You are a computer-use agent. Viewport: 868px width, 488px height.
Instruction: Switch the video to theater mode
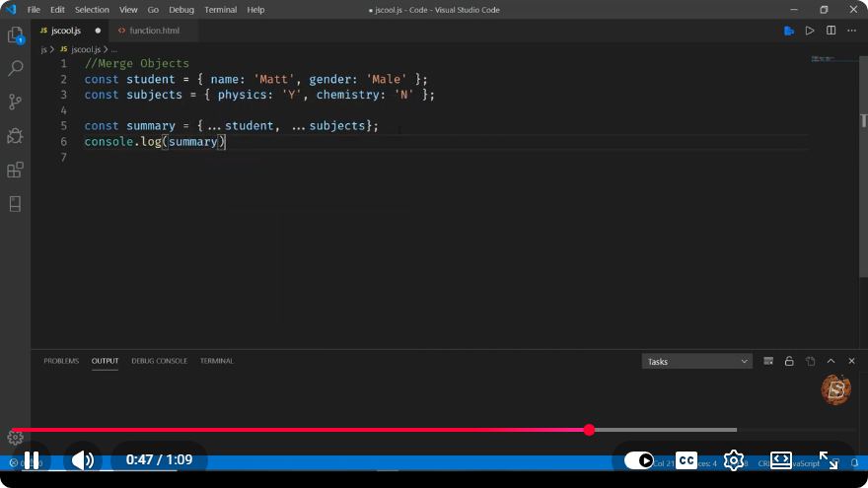point(780,460)
